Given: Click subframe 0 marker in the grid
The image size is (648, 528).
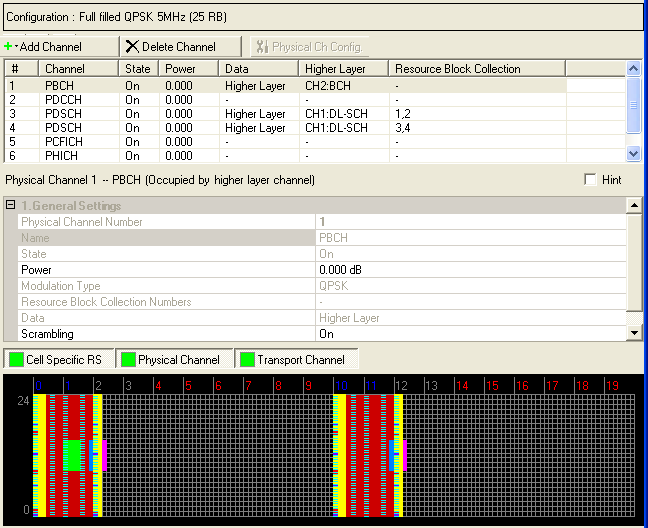Looking at the screenshot, I should click(38, 385).
